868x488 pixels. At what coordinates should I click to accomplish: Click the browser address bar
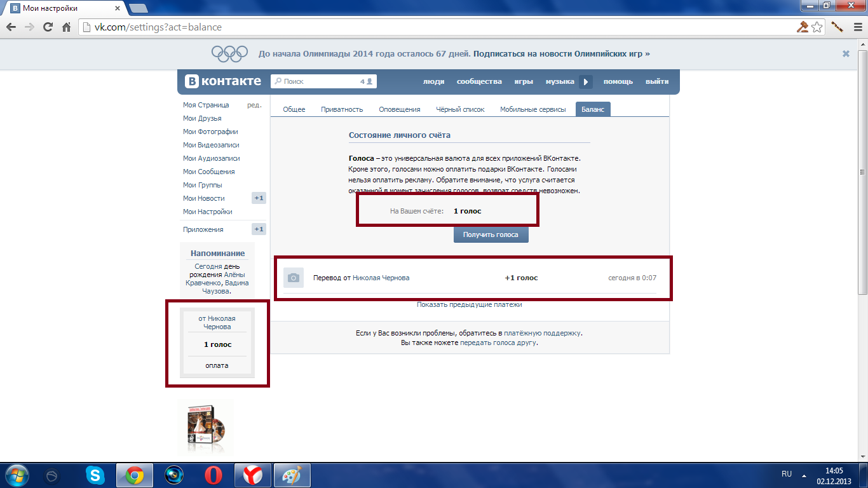(x=438, y=27)
